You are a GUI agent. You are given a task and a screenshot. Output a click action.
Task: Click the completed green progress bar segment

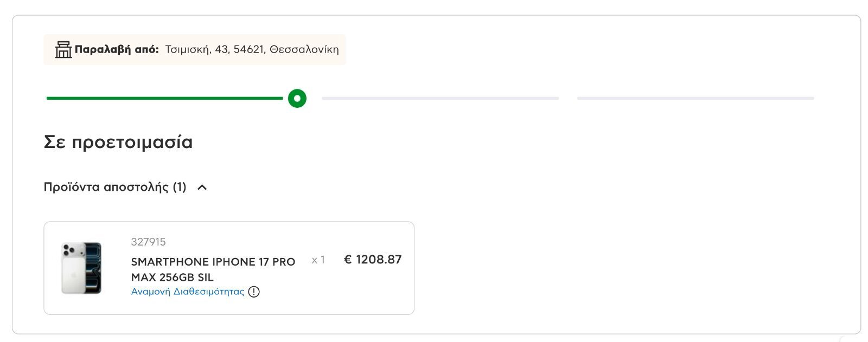coord(165,98)
